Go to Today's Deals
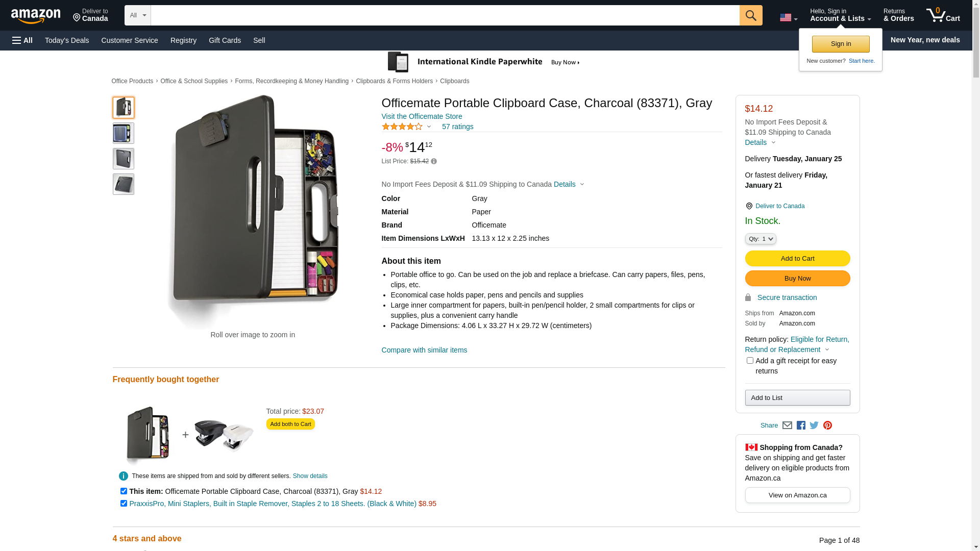Screen dimensions: 980x551 67,40
